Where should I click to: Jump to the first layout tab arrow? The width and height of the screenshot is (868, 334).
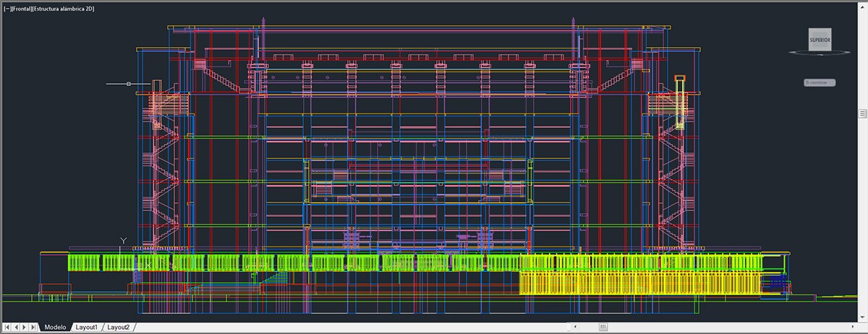(x=7, y=327)
